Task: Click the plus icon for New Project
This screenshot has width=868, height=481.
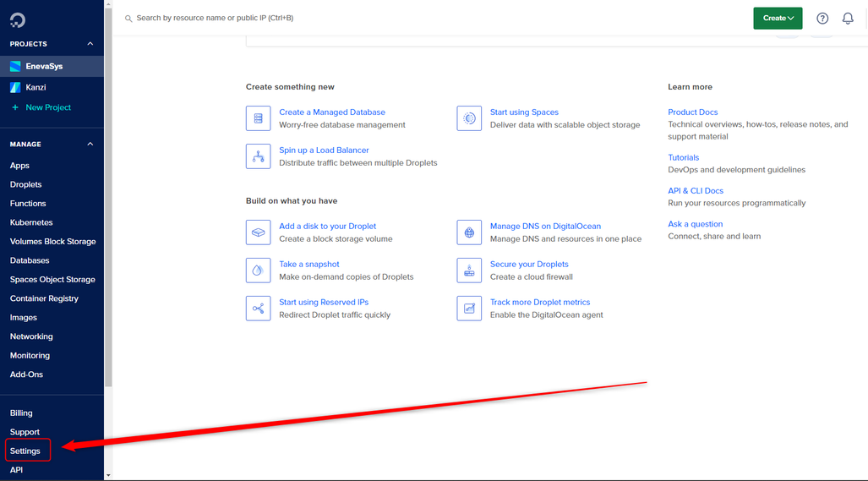Action: click(x=15, y=107)
